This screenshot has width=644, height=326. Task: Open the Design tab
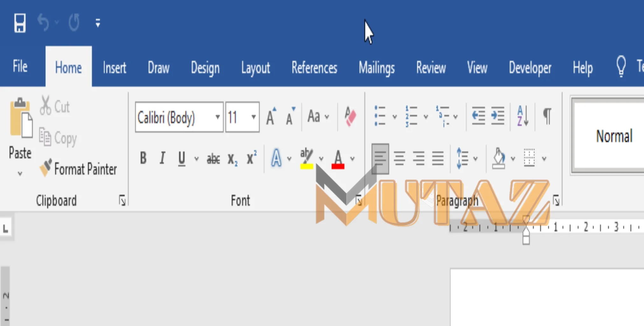[205, 68]
